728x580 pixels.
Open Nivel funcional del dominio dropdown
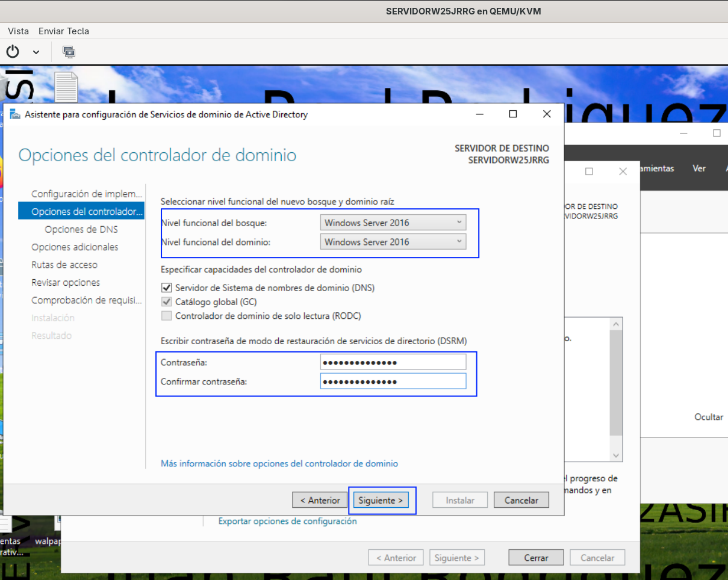(393, 242)
